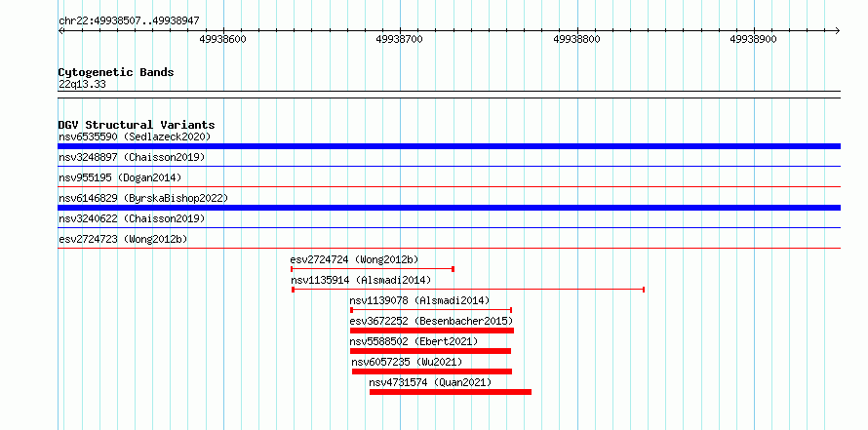Click the thin red span of esv2724724
868x430 pixels.
pyautogui.click(x=373, y=269)
